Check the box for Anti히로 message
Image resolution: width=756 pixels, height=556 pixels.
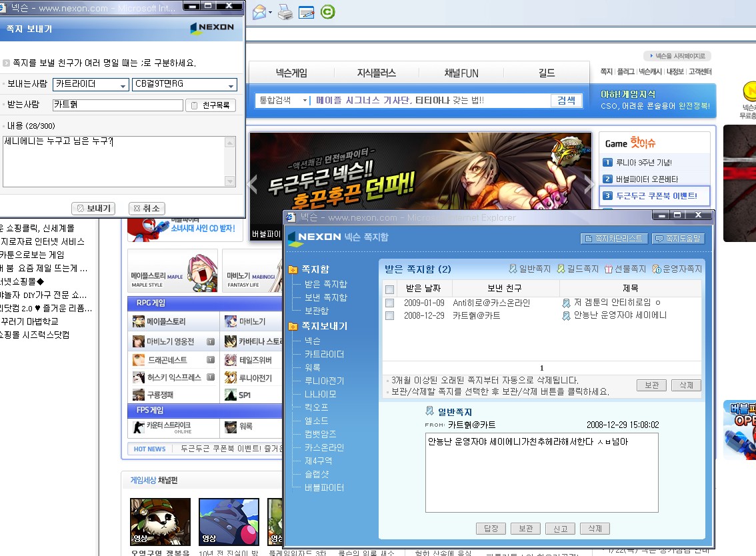point(390,303)
